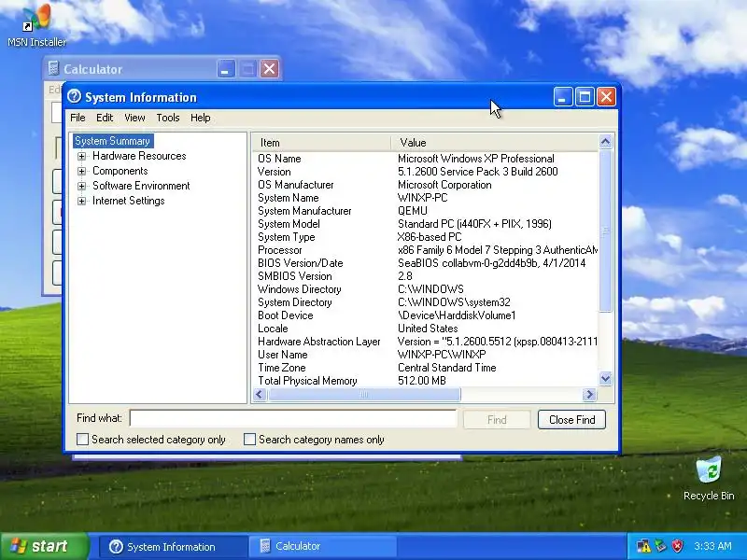Click the Value column header
Screen dimensions: 747x560
coord(494,143)
